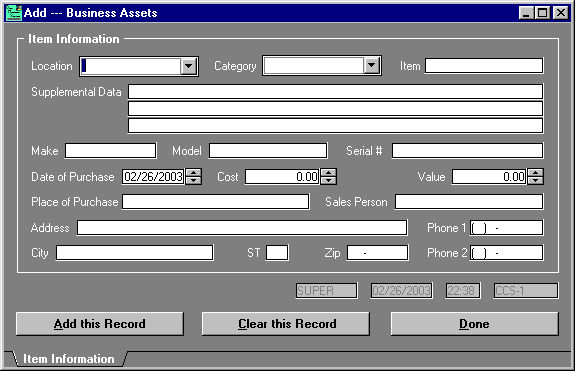This screenshot has height=371, width=575.
Task: Click the Value amount field
Action: tap(489, 177)
